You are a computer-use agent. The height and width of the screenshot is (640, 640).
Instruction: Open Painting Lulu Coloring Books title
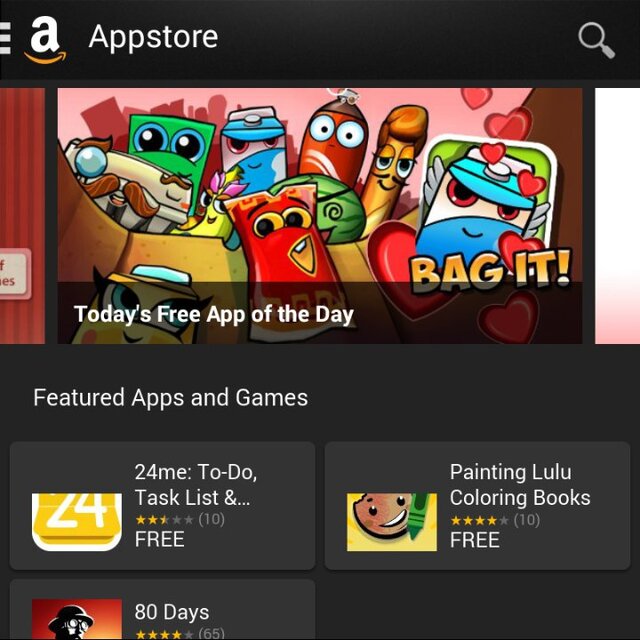[x=520, y=484]
